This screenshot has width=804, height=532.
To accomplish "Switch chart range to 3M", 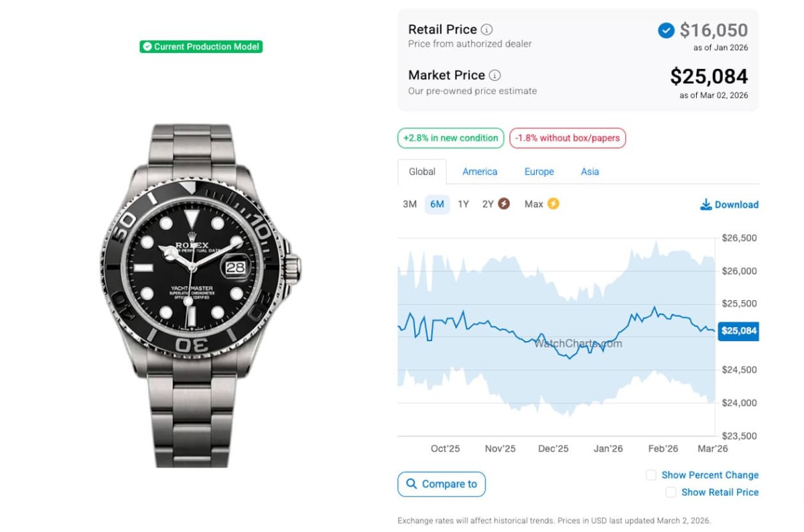I will [409, 204].
